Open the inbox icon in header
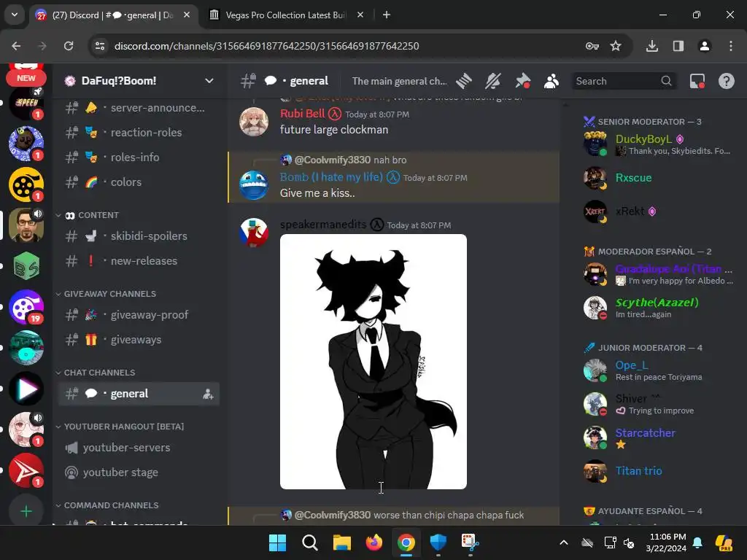This screenshot has width=747, height=560. coord(697,81)
